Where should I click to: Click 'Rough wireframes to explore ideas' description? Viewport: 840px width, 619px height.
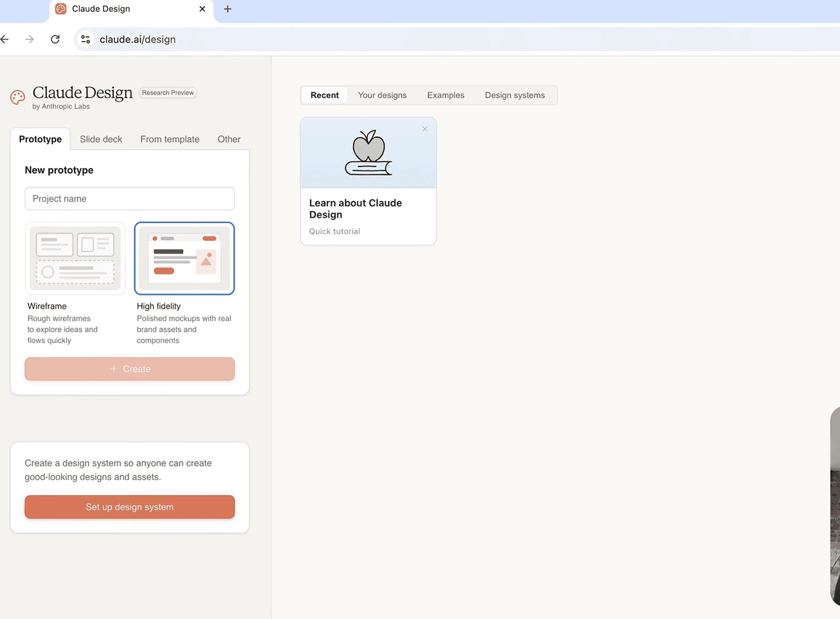pos(62,329)
